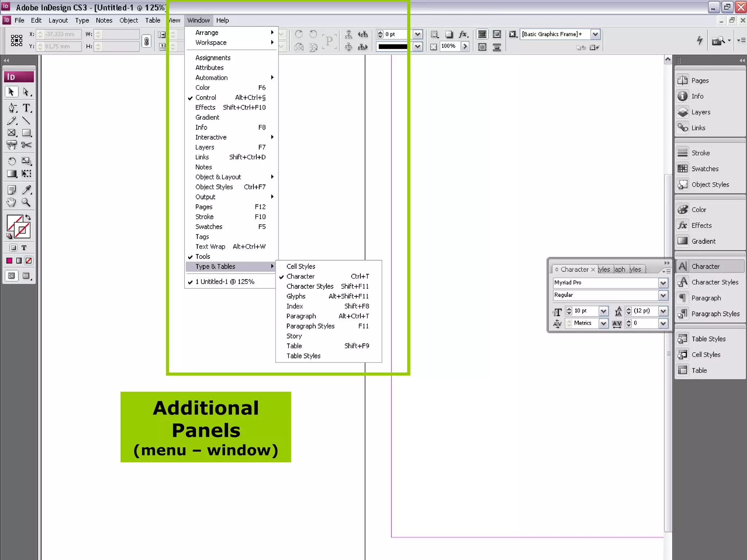Image resolution: width=747 pixels, height=560 pixels.
Task: Open the 10 pt font size dropdown
Action: tap(604, 311)
